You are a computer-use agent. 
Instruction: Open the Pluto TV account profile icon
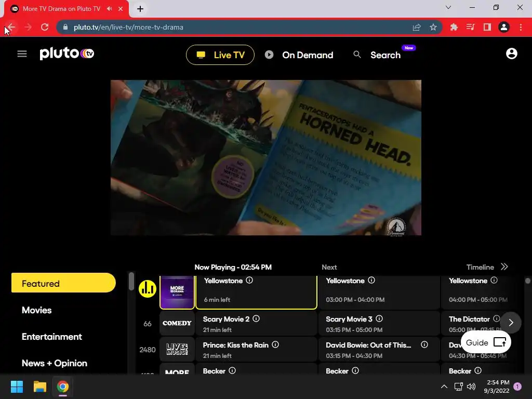(x=511, y=54)
